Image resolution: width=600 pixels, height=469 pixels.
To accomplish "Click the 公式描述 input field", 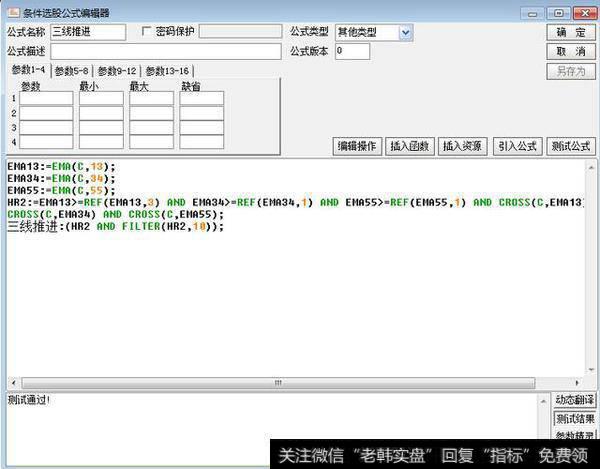I will [x=166, y=51].
